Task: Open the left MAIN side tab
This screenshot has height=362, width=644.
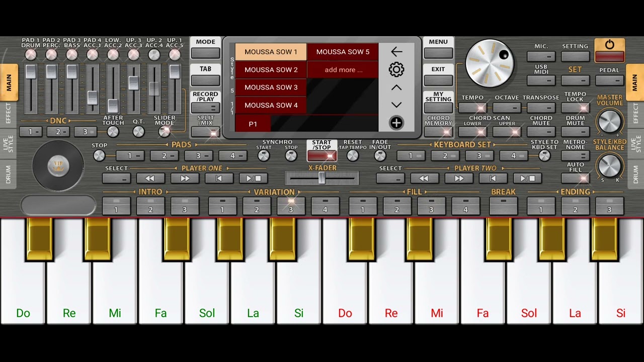Action: 9,82
